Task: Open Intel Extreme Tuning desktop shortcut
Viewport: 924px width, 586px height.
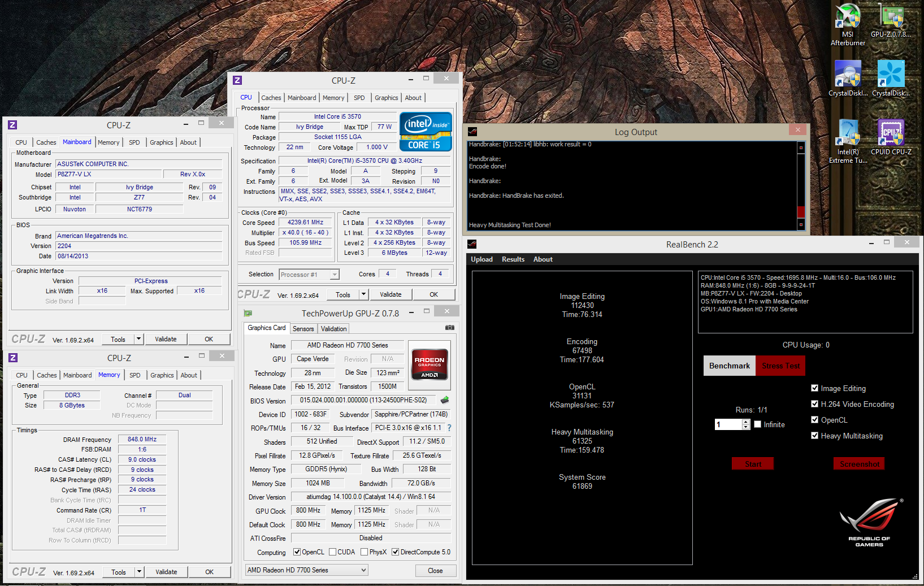Action: (848, 141)
